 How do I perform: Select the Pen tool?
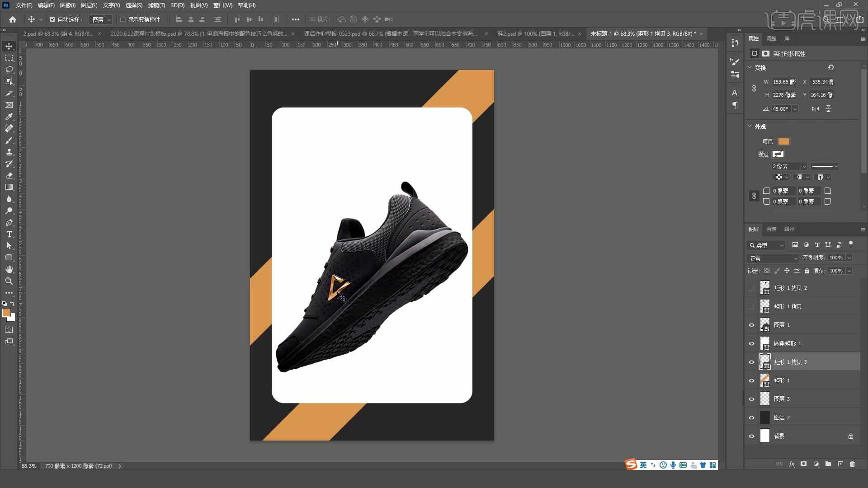(9, 222)
